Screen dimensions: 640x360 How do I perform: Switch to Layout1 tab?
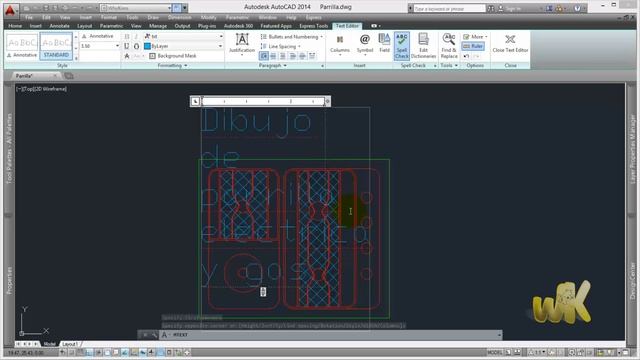pos(70,344)
